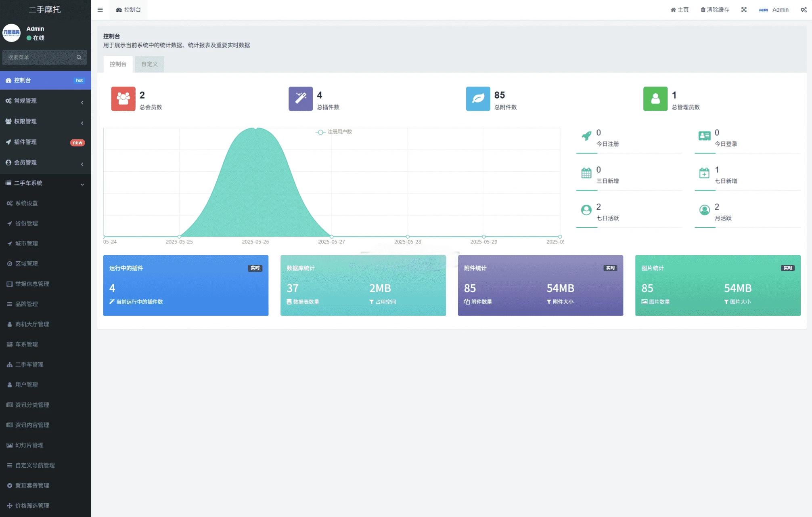Open settings gears icon at top right
812x517 pixels.
(x=804, y=10)
